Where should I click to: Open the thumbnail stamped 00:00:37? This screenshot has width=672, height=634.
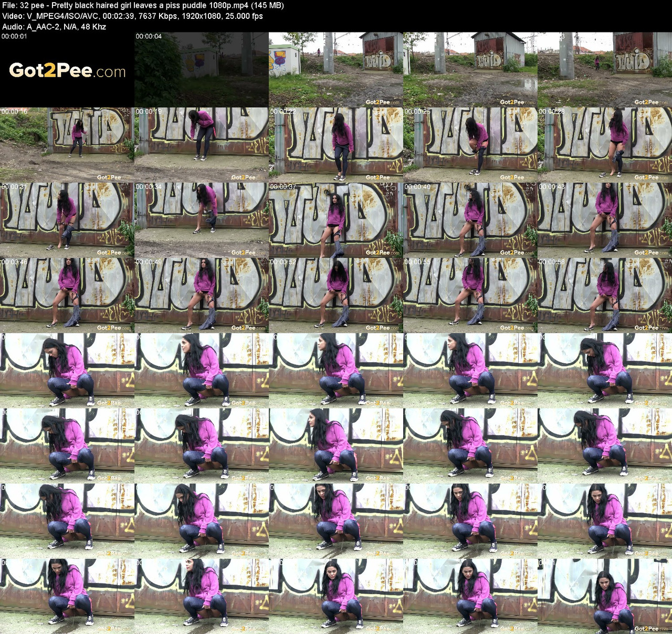point(336,220)
